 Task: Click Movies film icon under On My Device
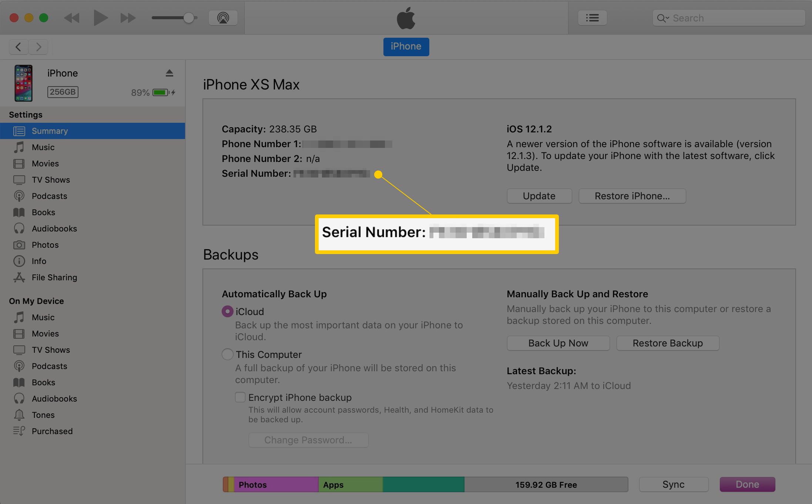pos(19,334)
